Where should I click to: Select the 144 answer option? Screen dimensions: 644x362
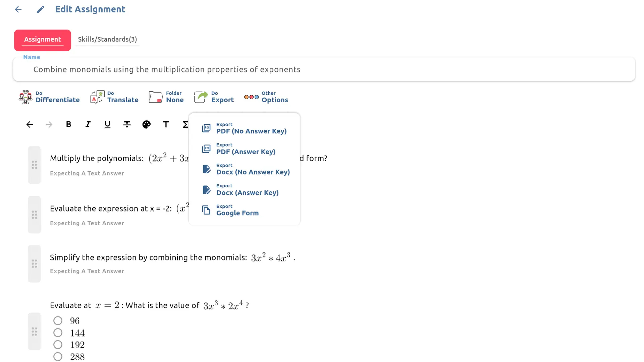(58, 333)
